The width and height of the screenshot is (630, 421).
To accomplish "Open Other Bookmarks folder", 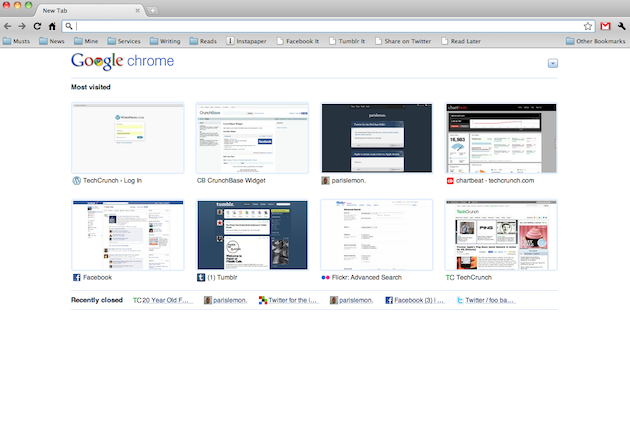I will click(x=595, y=41).
